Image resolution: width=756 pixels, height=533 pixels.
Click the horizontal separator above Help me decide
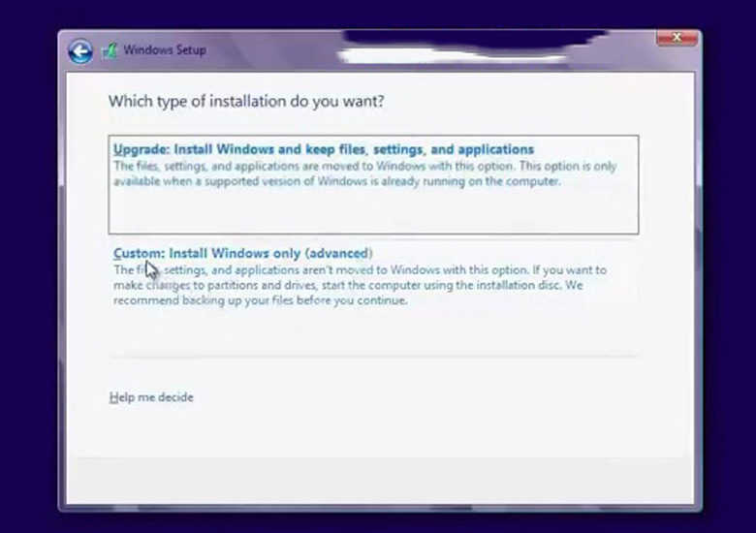click(374, 357)
